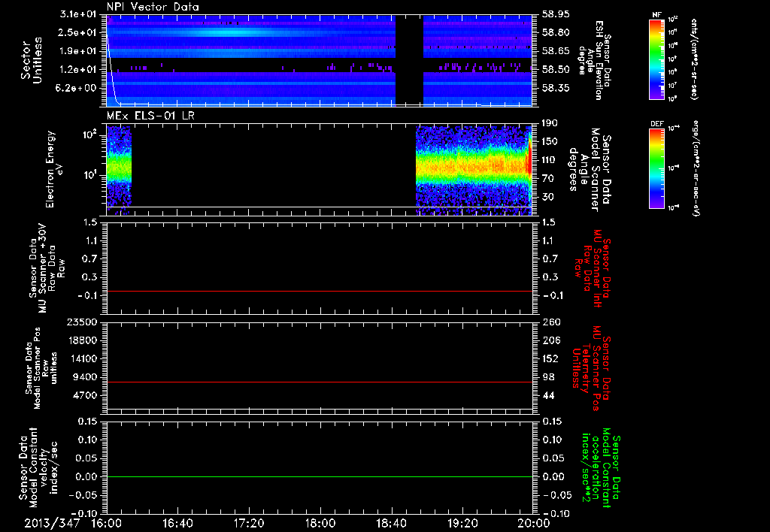770x532 pixels.
Task: Click the "cnts/(cm**2-sr-sec)" units label
Action: pos(694,59)
